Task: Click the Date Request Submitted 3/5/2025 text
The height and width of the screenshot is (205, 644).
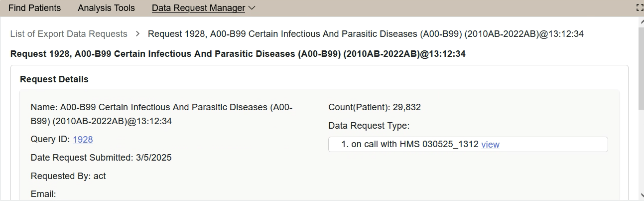Action: (x=101, y=158)
